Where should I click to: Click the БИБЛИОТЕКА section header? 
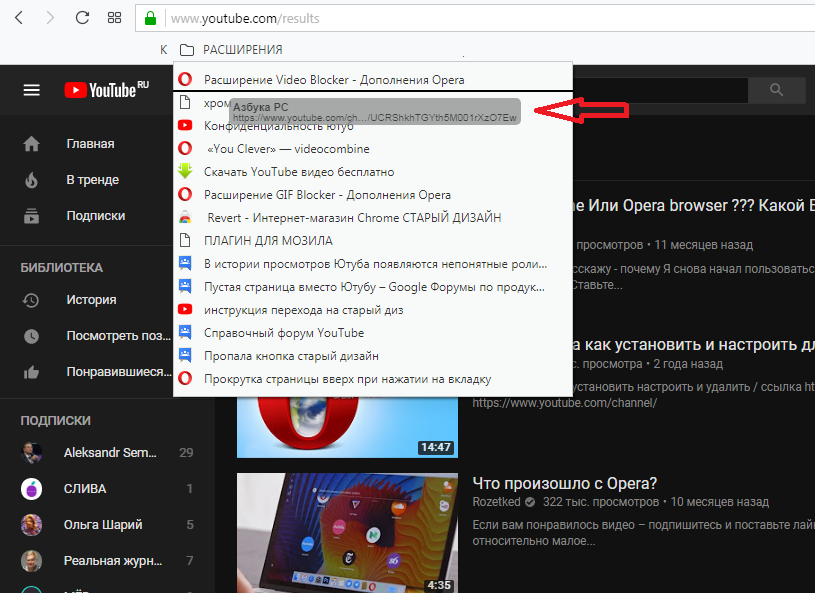pyautogui.click(x=62, y=268)
